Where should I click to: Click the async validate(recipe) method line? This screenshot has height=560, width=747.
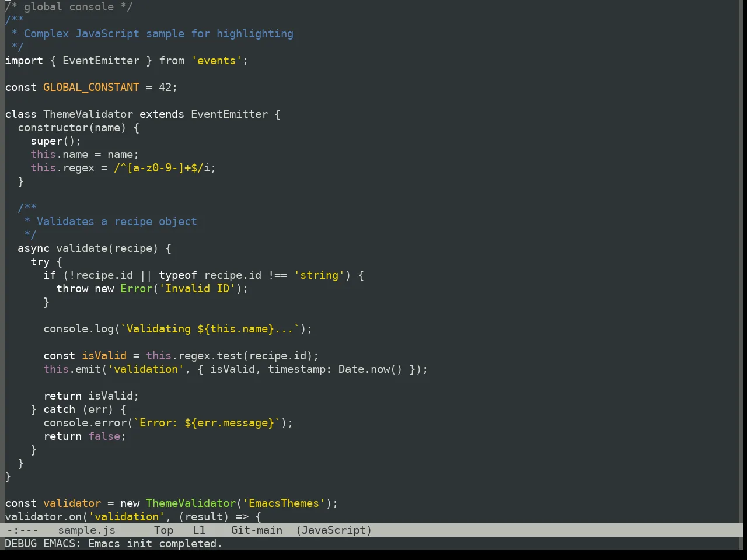pos(95,249)
